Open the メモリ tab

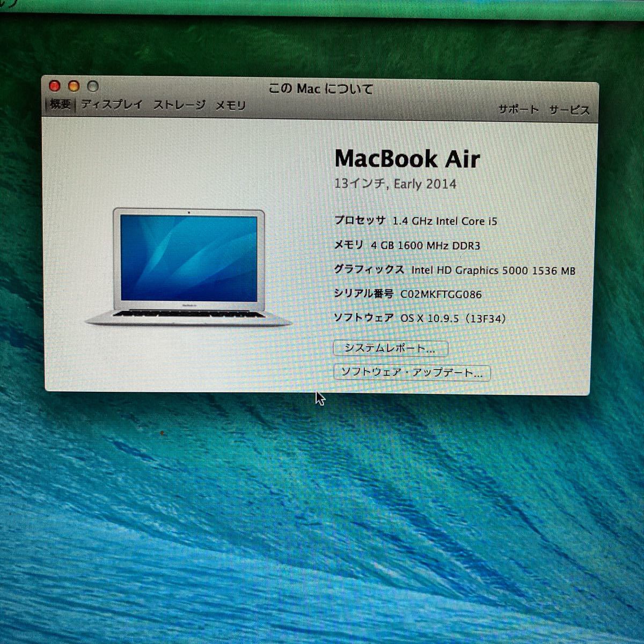point(230,106)
